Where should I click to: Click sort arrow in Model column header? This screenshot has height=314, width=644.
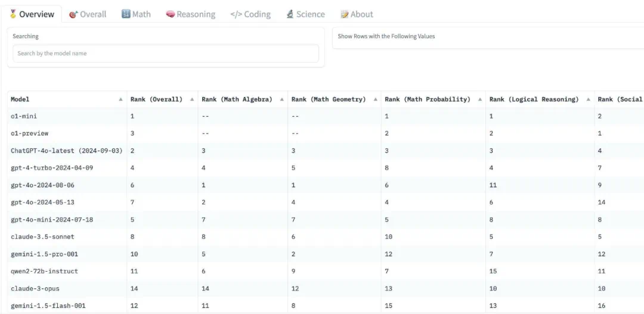pos(121,100)
